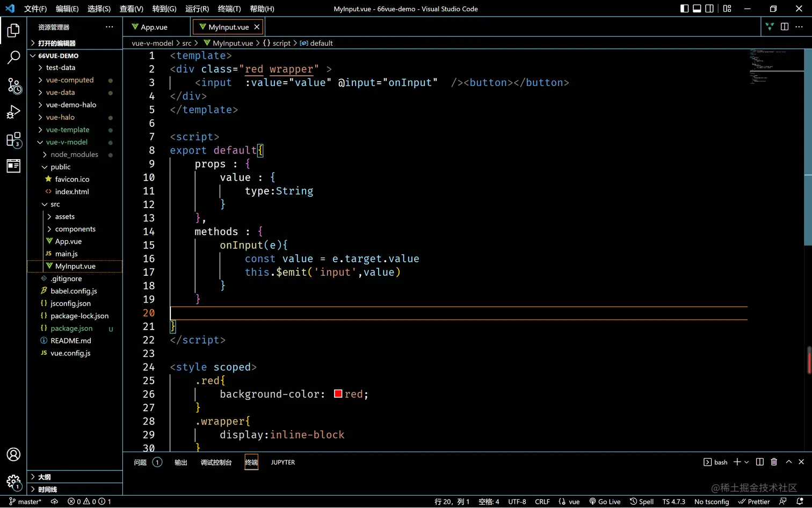Click Go Live in the status bar
This screenshot has width=812, height=508.
coord(605,502)
